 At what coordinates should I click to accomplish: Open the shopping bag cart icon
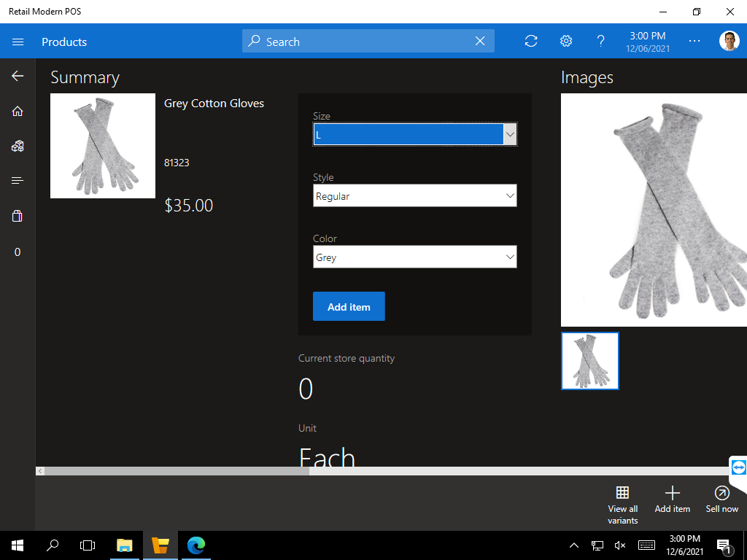(x=18, y=216)
